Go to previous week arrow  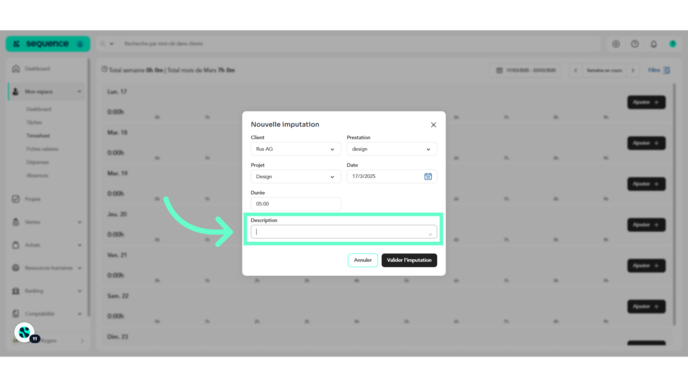click(576, 70)
